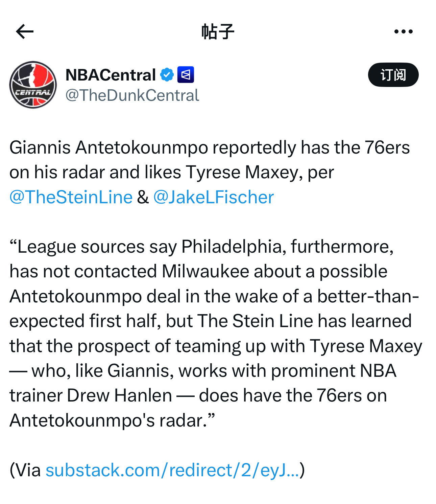Tap the NBACentral display name
This screenshot has height=504, width=436.
(111, 75)
